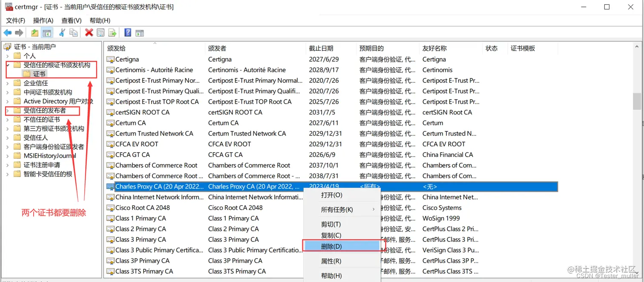Choose 属性(R) in the context menu
The width and height of the screenshot is (644, 282).
click(342, 261)
